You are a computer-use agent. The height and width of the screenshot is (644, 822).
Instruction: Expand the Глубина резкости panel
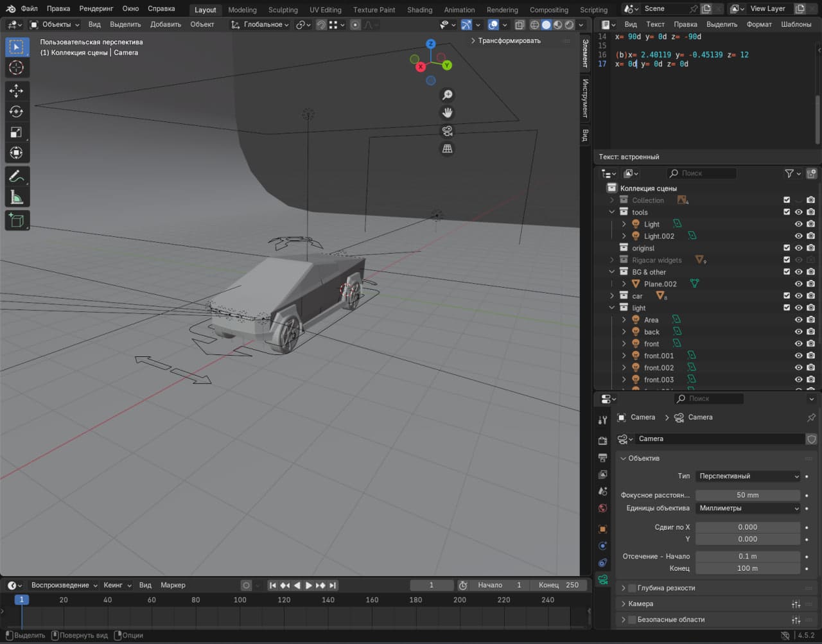click(665, 588)
